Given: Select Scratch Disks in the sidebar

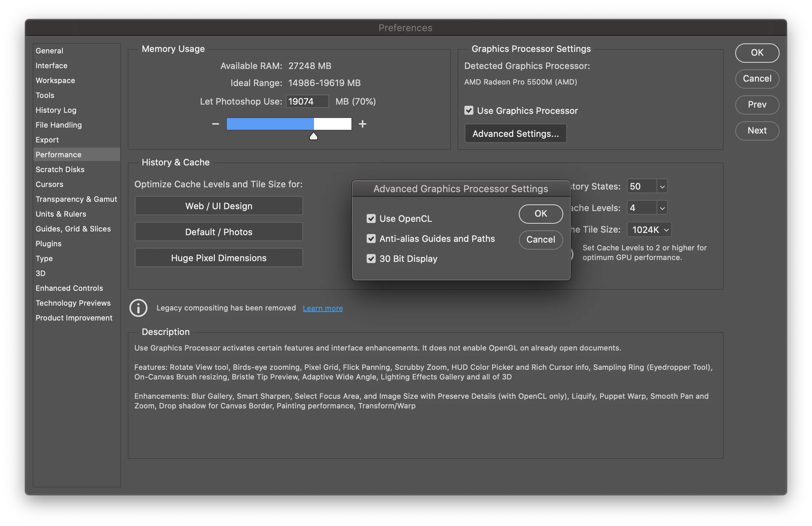Looking at the screenshot, I should (60, 170).
